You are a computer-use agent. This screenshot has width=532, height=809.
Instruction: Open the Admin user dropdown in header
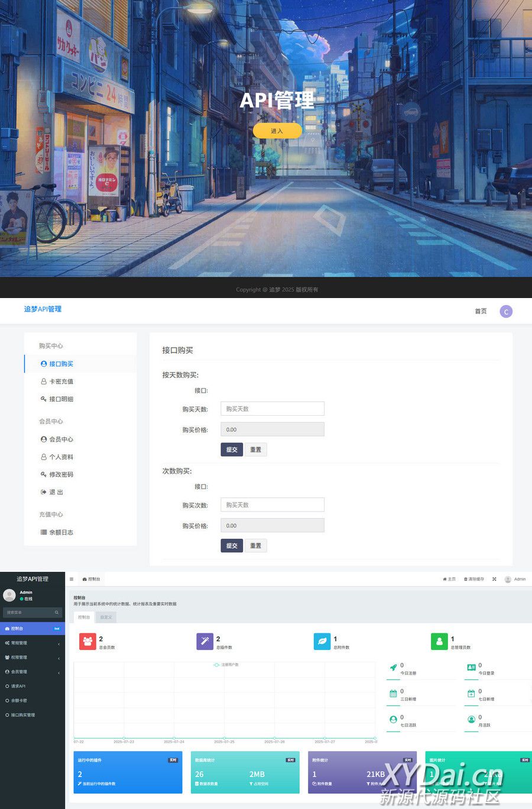515,579
